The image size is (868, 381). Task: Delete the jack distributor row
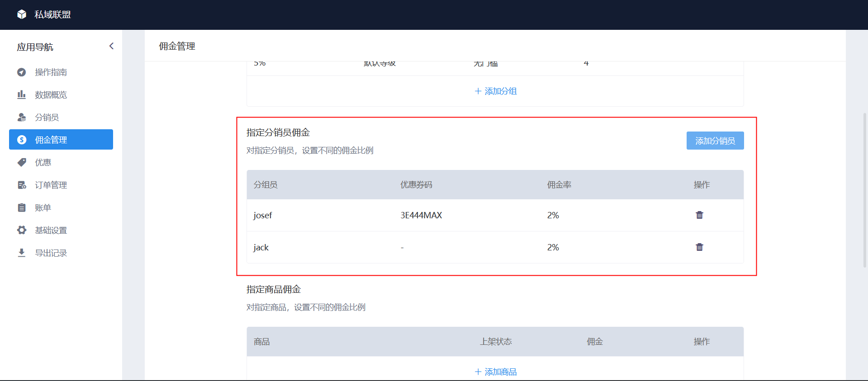pyautogui.click(x=699, y=247)
